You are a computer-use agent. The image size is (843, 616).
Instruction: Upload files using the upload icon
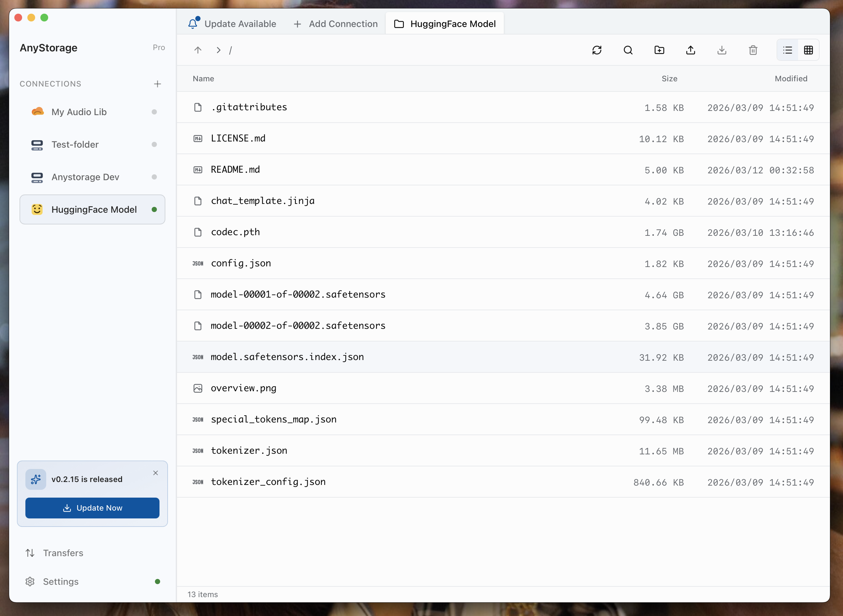point(690,50)
